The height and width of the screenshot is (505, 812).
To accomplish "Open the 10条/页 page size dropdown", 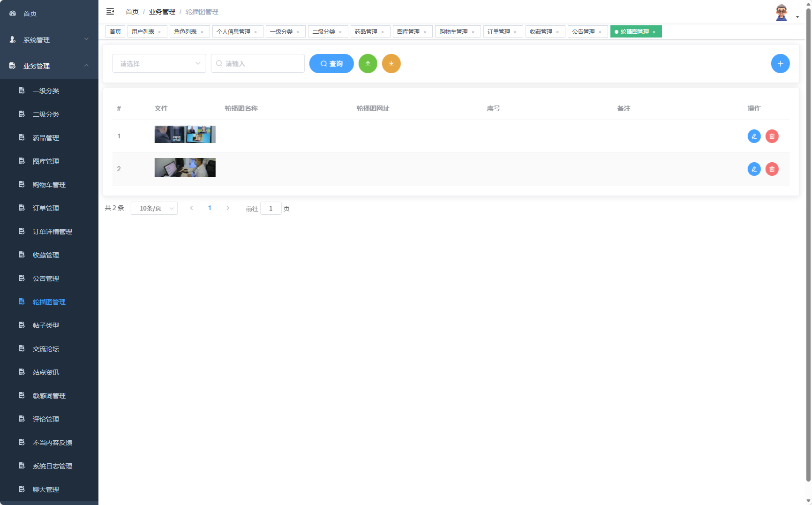I will 154,208.
